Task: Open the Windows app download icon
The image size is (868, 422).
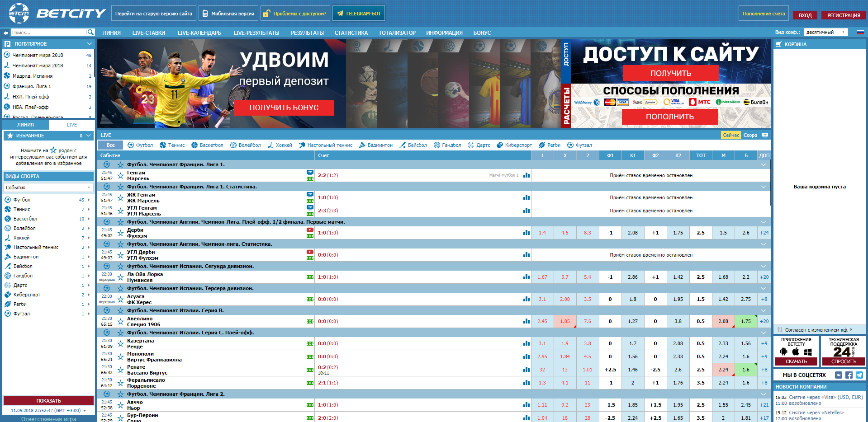Action: click(x=808, y=352)
